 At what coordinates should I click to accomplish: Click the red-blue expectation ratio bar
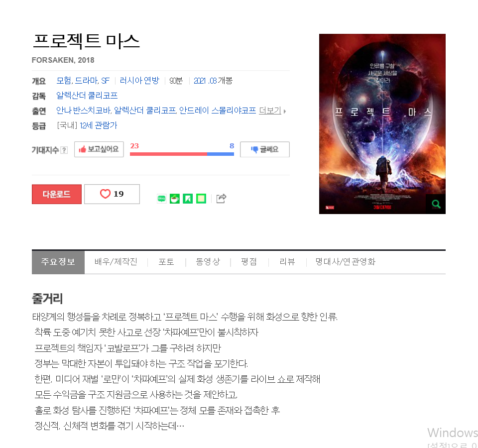click(182, 154)
